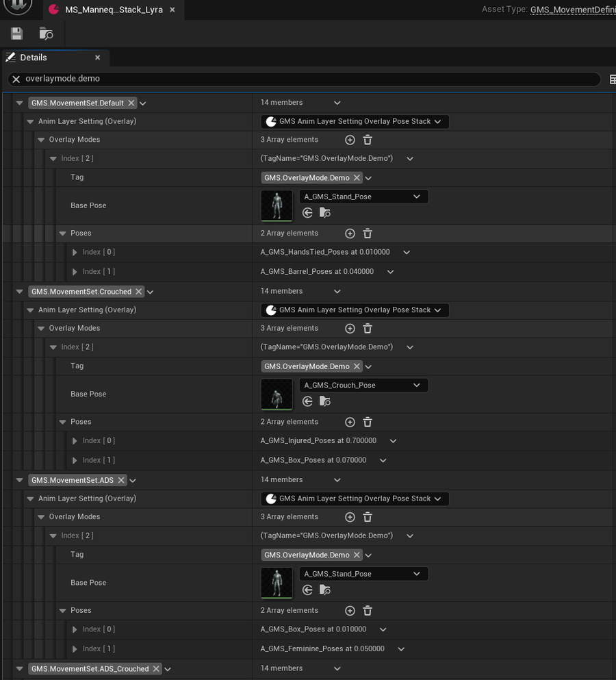Select the Details panel tab
The width and height of the screenshot is (616, 680).
[x=54, y=58]
